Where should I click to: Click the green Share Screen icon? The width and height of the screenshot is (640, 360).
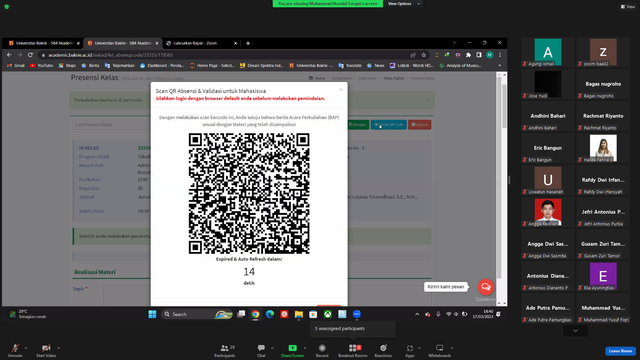[x=292, y=348]
